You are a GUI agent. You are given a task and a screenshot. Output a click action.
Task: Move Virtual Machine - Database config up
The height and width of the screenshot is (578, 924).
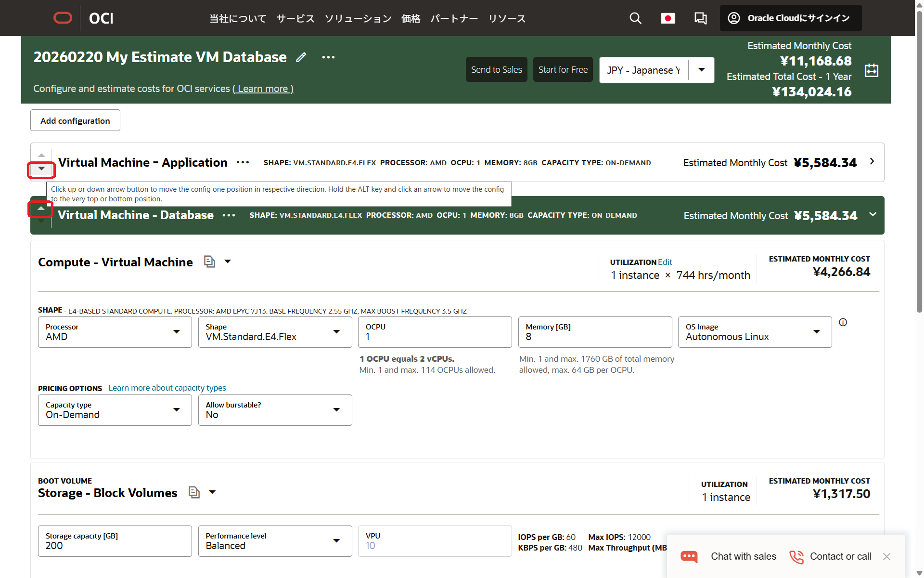pos(41,208)
